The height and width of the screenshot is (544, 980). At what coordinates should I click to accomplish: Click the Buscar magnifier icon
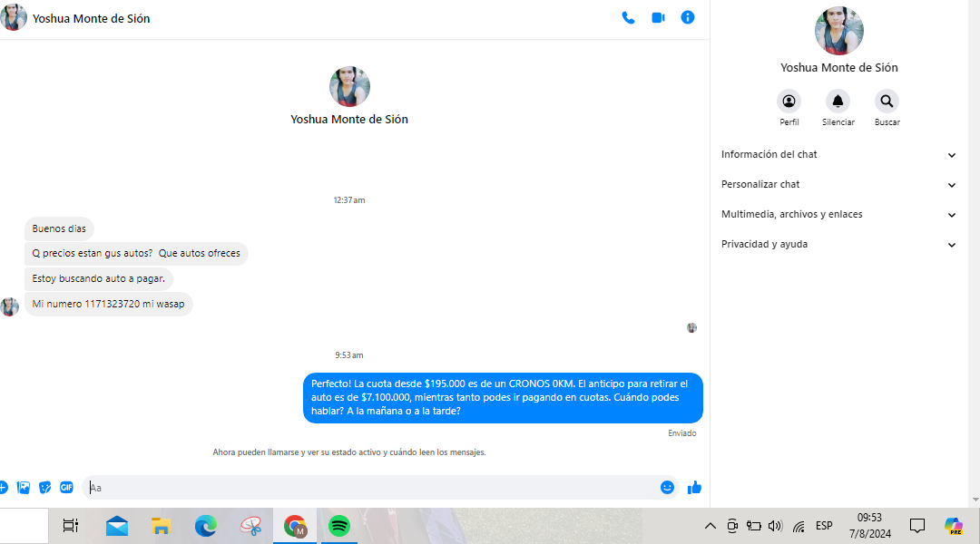click(x=887, y=102)
